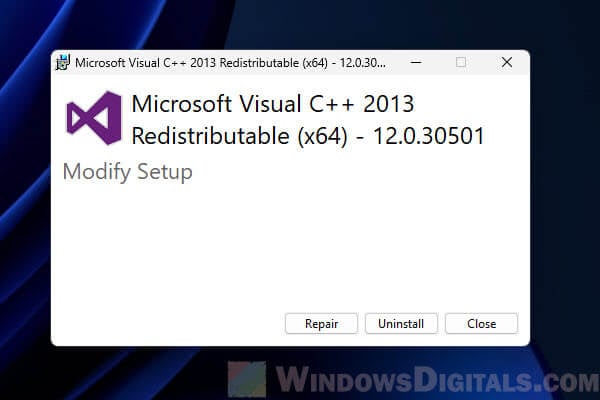Close the window using the X icon
600x400 pixels.
(x=507, y=62)
